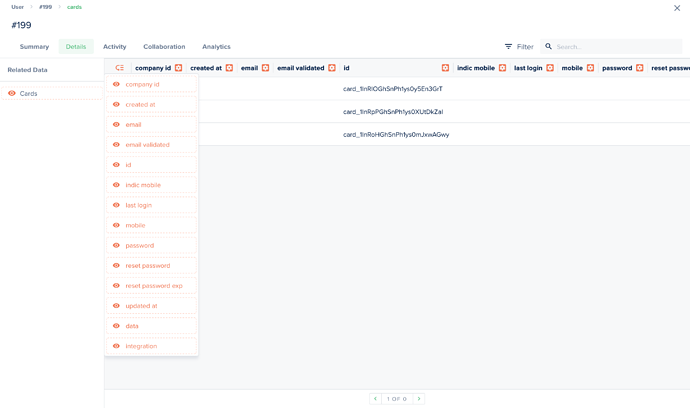Click icon next to email validated header
Viewport: 690px width, 408px height.
pos(332,68)
